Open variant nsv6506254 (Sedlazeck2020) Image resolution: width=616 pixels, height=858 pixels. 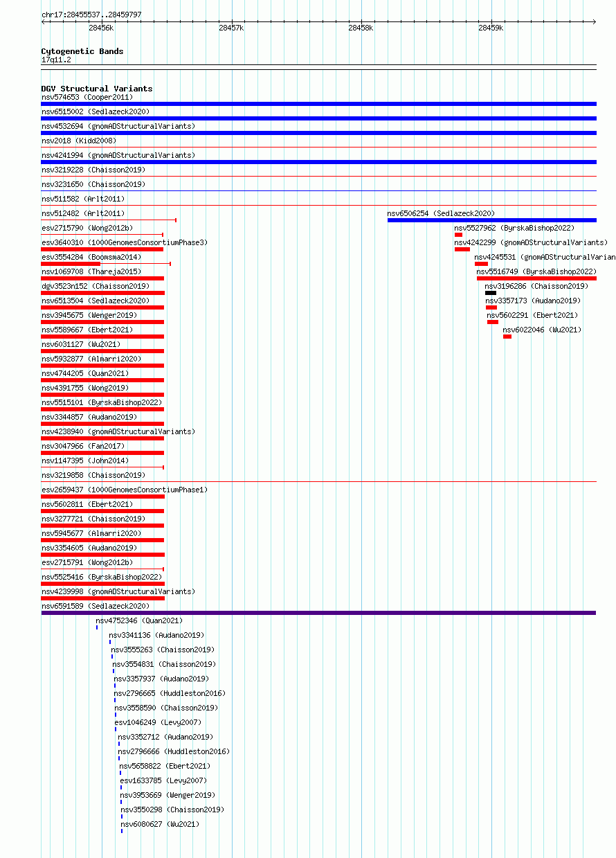[441, 213]
